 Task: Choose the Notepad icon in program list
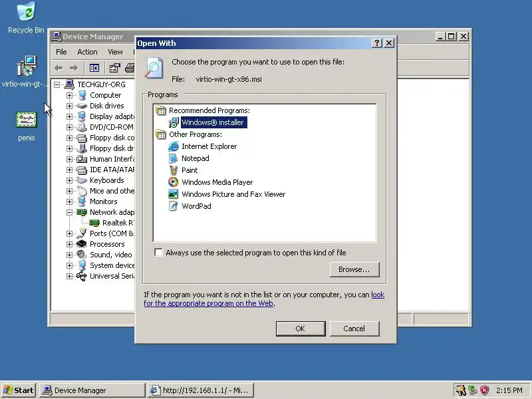point(174,158)
